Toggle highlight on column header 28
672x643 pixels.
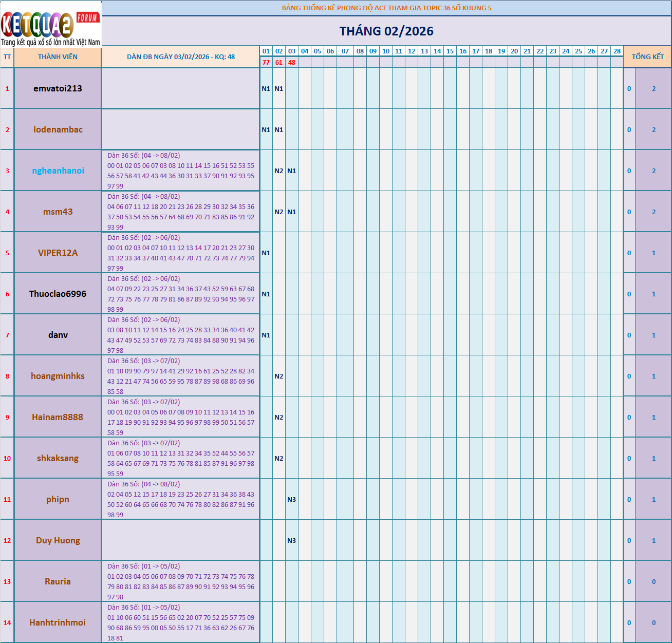tap(617, 51)
